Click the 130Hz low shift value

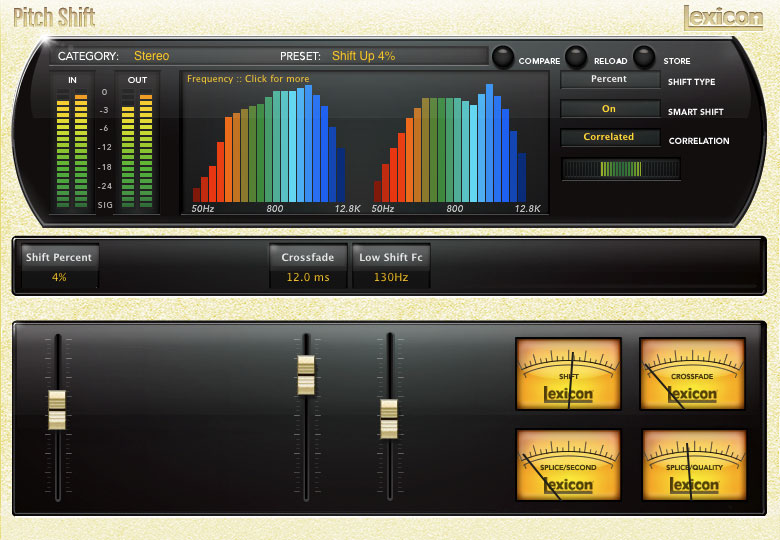pos(391,277)
